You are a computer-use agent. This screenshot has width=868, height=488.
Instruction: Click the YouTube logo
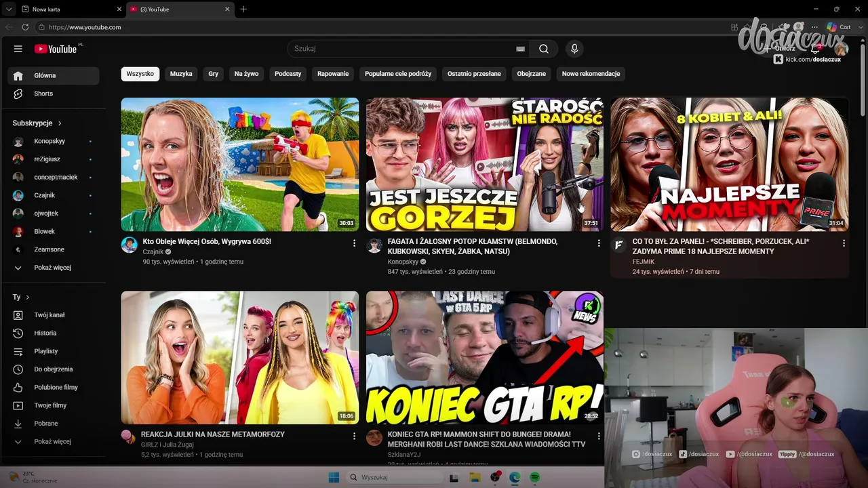pos(56,49)
